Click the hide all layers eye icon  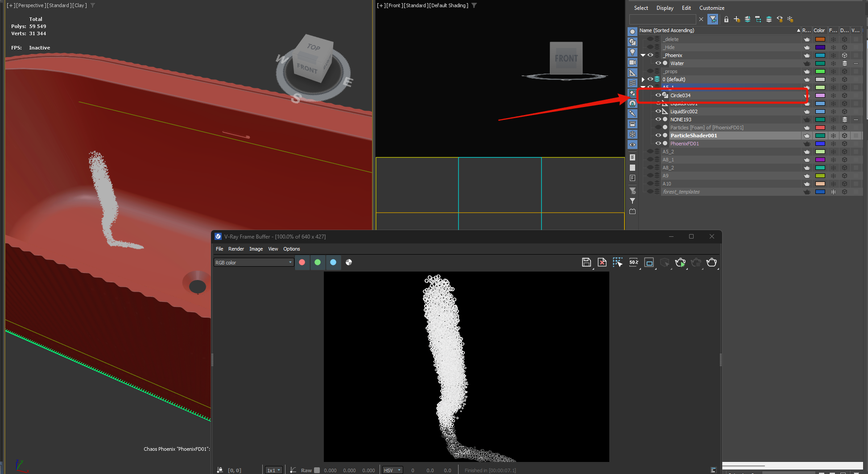(x=780, y=19)
